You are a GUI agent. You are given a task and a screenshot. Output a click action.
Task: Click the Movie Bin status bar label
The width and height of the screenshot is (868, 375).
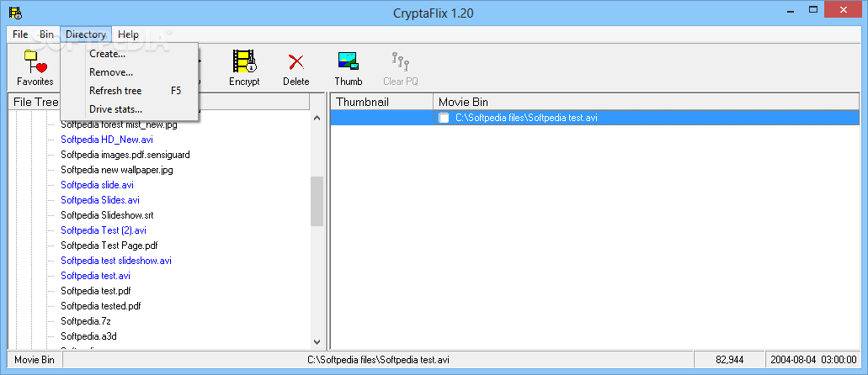click(x=35, y=360)
